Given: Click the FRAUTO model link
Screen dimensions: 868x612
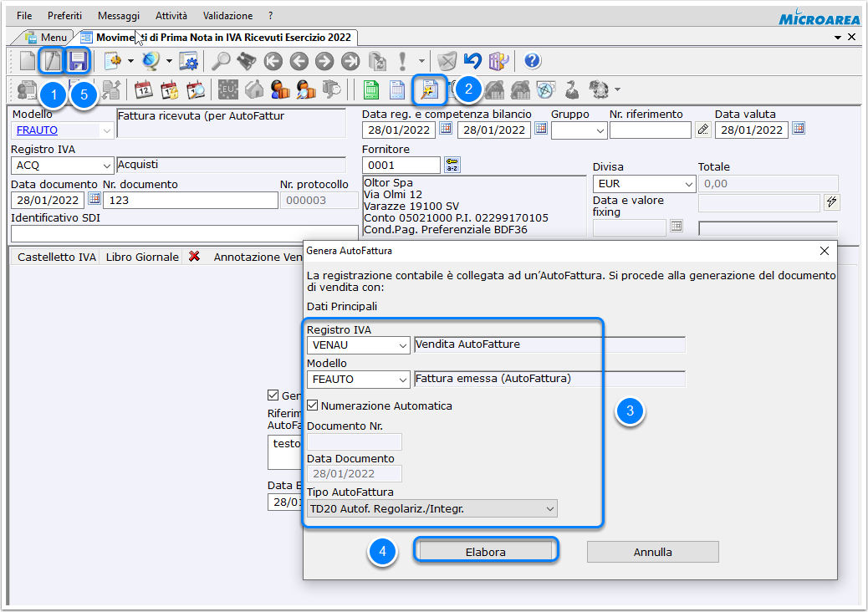Looking at the screenshot, I should pos(37,130).
